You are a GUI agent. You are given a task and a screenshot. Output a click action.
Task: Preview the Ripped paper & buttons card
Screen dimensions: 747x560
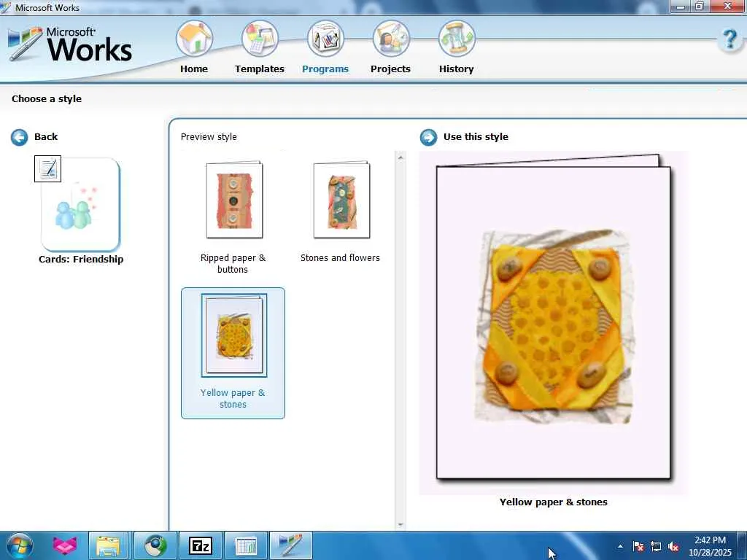tap(234, 200)
